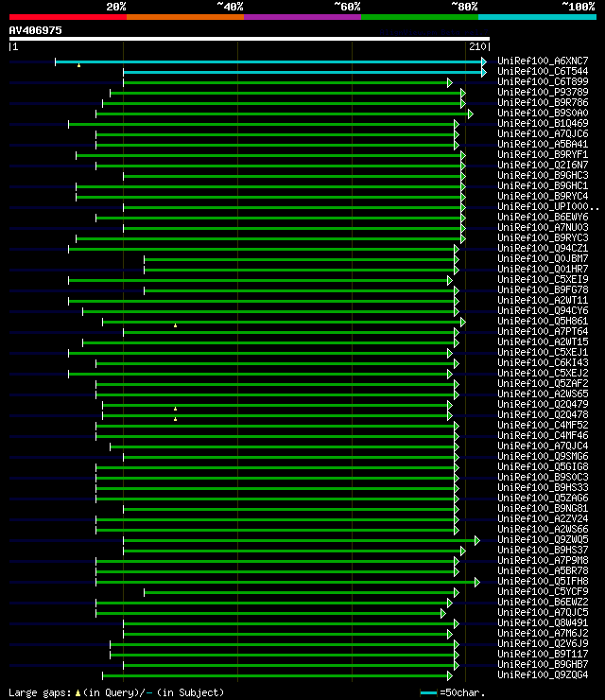Click the UniRef100_B9RYF1 label

coord(543,154)
